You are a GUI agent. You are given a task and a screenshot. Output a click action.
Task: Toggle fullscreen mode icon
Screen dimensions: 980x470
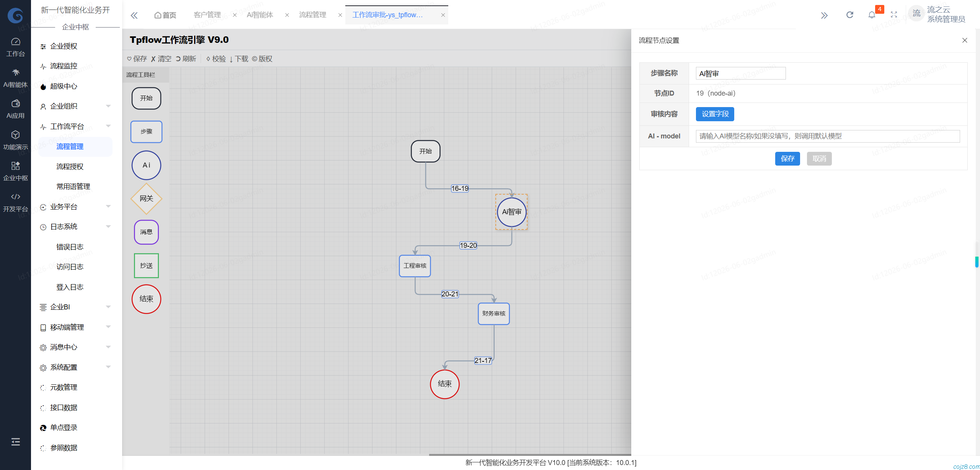click(894, 15)
